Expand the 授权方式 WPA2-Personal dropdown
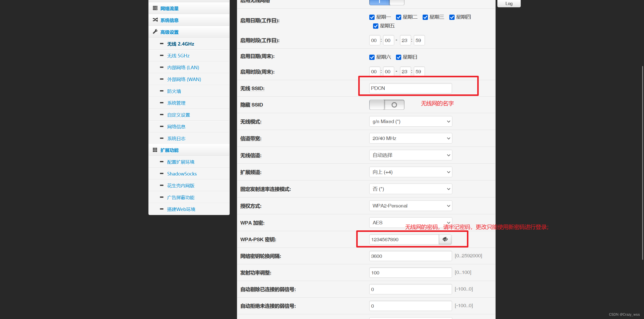644x319 pixels. coord(411,206)
